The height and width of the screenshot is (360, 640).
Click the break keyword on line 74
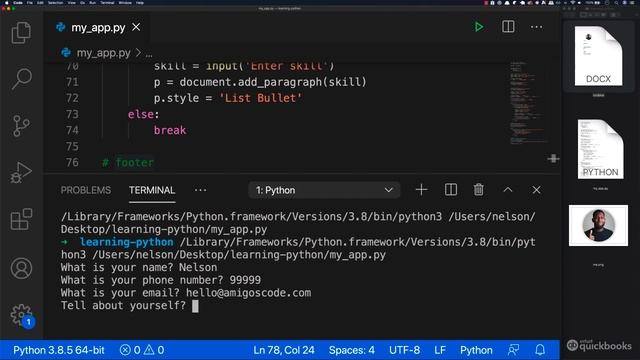coord(170,130)
